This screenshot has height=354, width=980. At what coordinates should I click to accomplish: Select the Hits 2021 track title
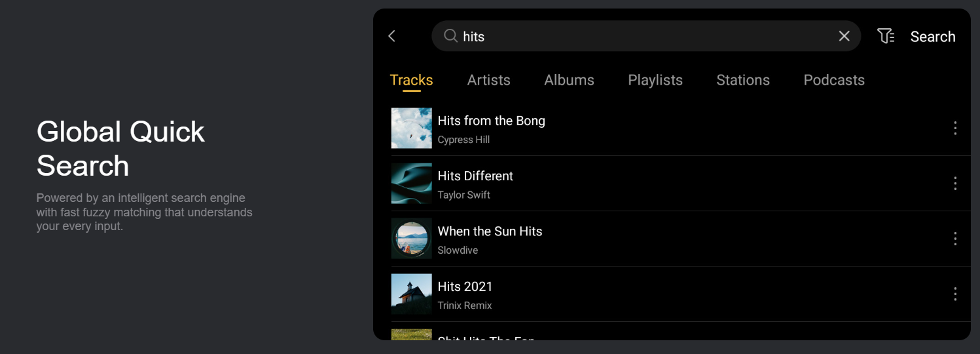[465, 286]
